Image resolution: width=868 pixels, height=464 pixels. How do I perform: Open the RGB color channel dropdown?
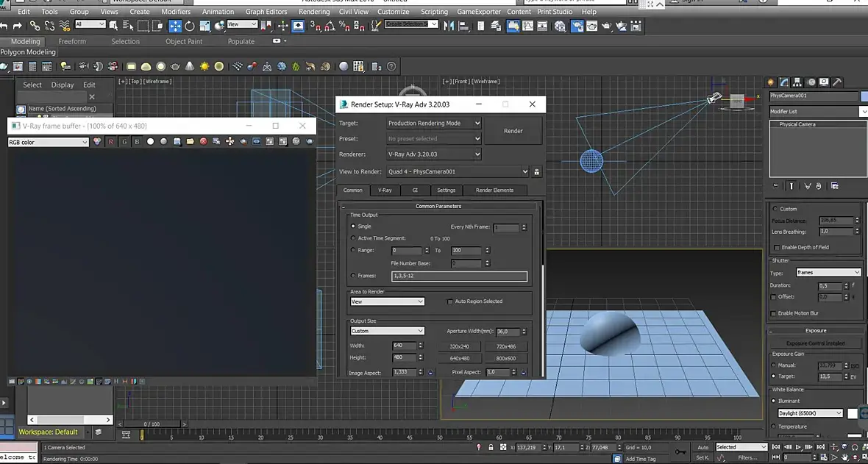pyautogui.click(x=48, y=142)
